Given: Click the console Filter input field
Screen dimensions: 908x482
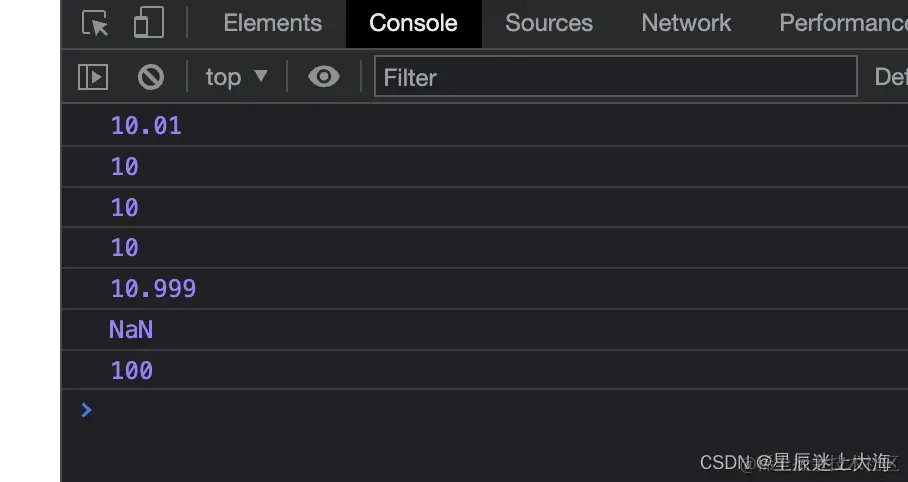Looking at the screenshot, I should point(615,77).
